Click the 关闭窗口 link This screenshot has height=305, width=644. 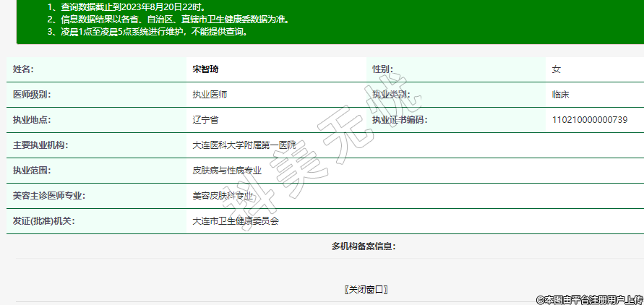point(367,290)
